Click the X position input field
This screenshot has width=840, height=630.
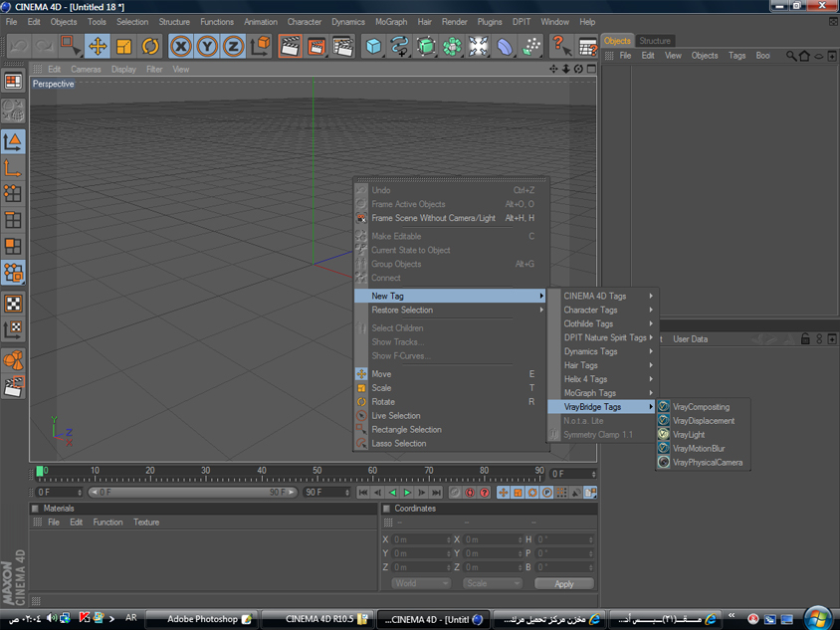click(422, 539)
